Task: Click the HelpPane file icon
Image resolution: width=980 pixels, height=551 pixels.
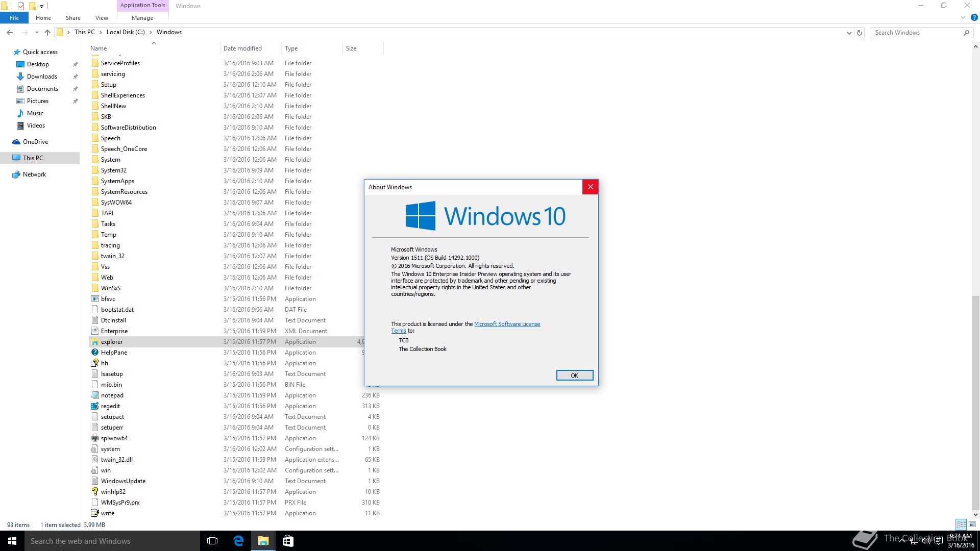Action: point(94,353)
